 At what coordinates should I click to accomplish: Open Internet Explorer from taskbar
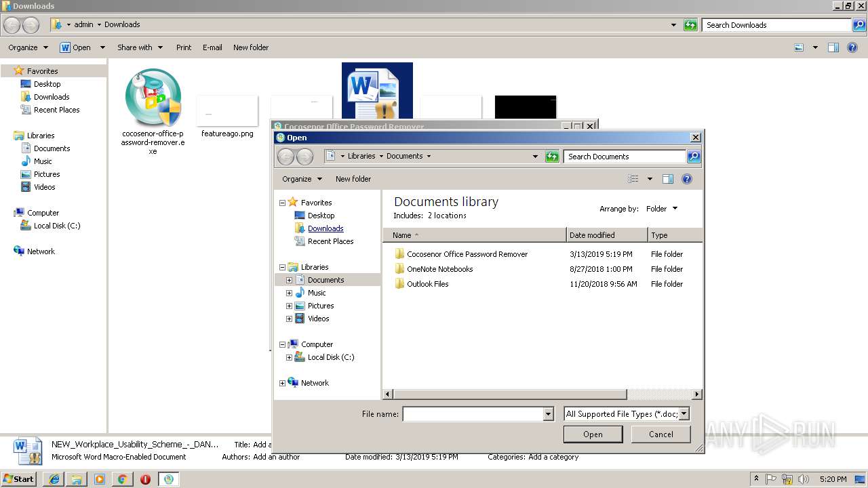tap(54, 479)
